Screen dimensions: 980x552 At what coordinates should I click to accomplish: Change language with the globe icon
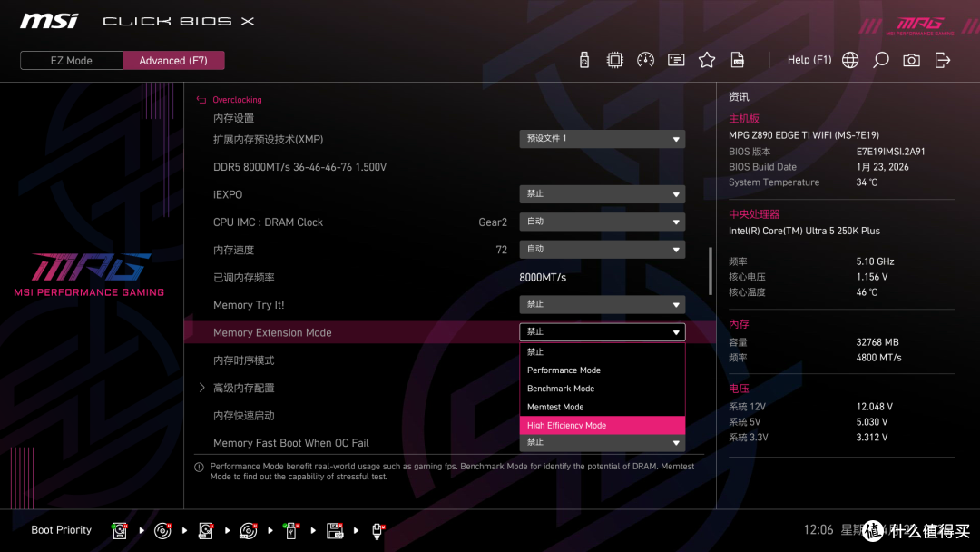click(850, 60)
